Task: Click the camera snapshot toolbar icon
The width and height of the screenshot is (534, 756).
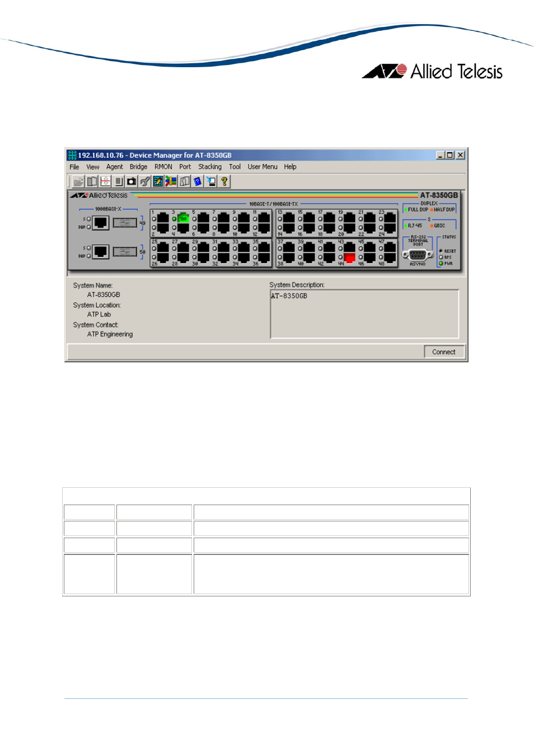Action: pos(132,181)
